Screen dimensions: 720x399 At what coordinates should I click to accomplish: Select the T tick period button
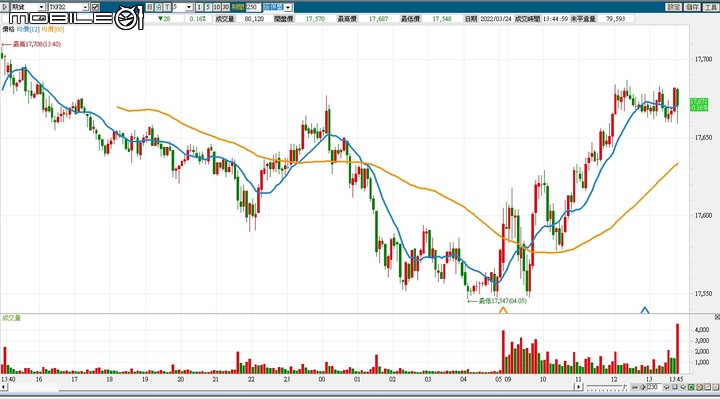coord(167,7)
